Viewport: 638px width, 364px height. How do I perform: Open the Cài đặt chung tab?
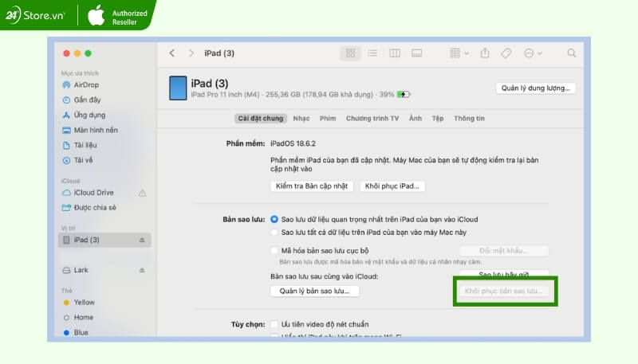(x=261, y=118)
